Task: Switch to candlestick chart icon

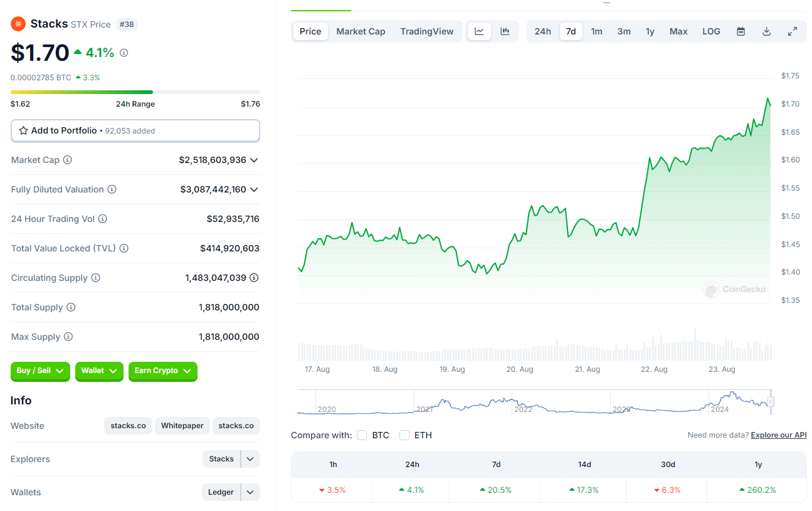Action: (x=505, y=31)
